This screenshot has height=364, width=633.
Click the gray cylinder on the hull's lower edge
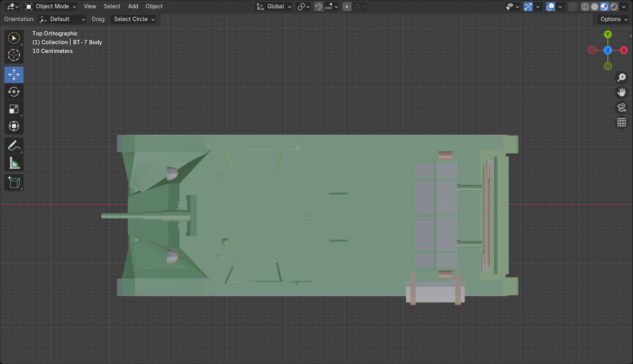[x=435, y=292]
